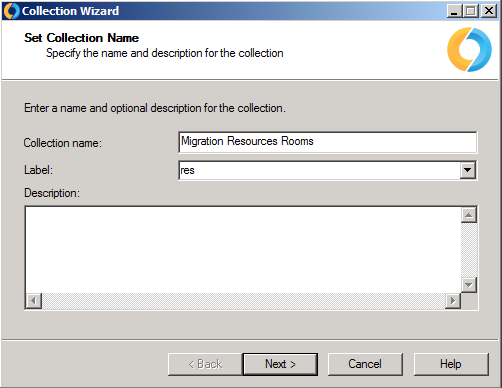Focus the Collection name text field
Image resolution: width=502 pixels, height=388 pixels.
coord(328,142)
